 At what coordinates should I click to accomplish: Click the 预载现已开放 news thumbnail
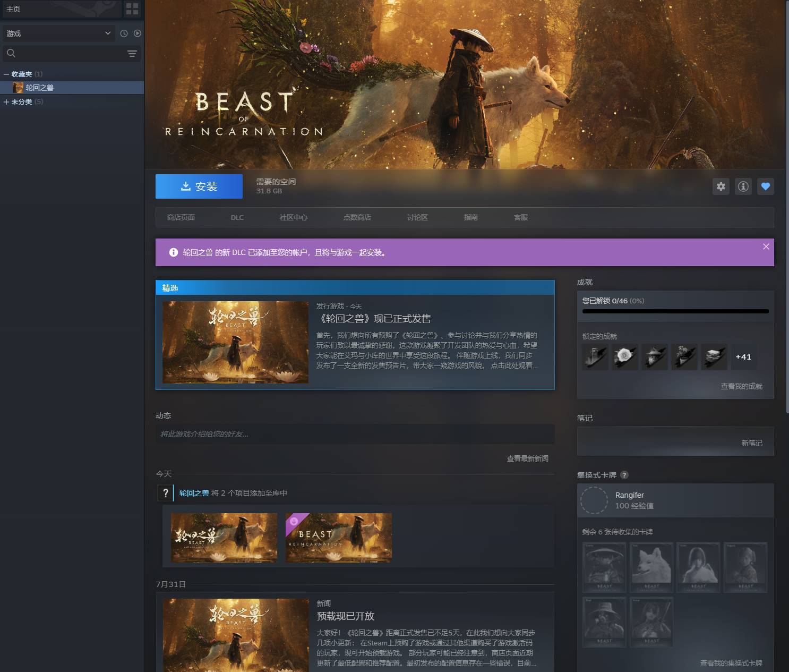236,635
